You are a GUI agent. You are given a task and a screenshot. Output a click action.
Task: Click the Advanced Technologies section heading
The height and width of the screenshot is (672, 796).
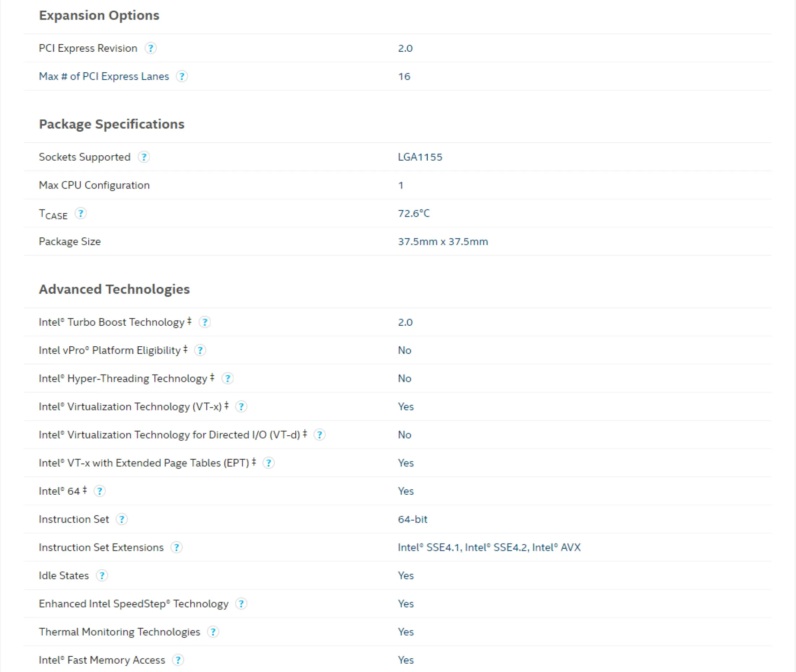[x=114, y=289]
